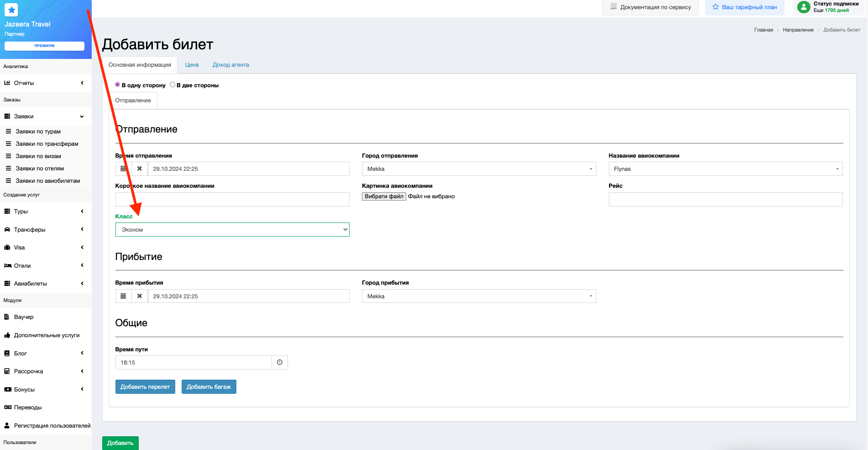Select the "В одну сторону" radio option
Screen dimensions: 868x450
[118, 85]
